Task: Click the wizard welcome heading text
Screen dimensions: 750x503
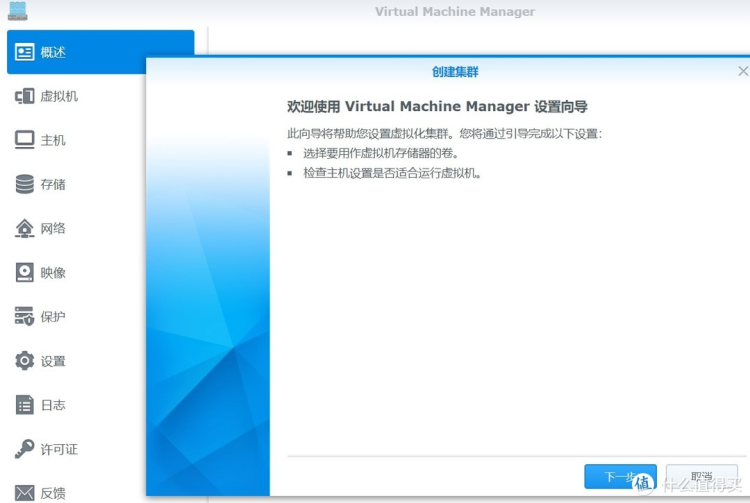Action: click(437, 106)
